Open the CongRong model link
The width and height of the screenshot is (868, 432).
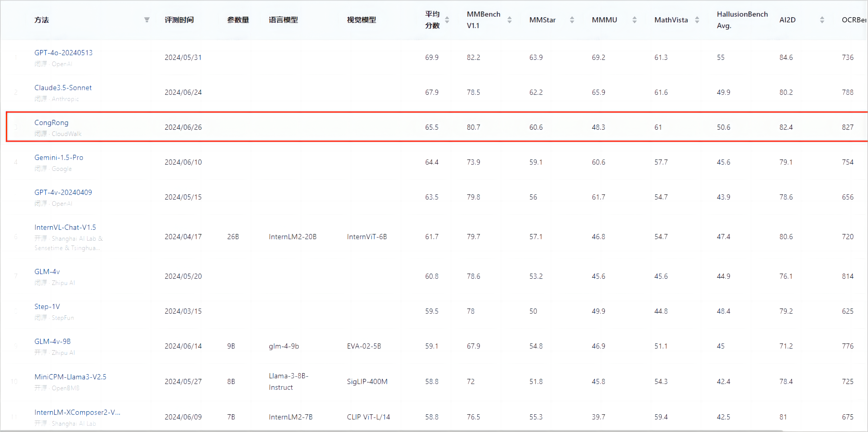pyautogui.click(x=51, y=123)
